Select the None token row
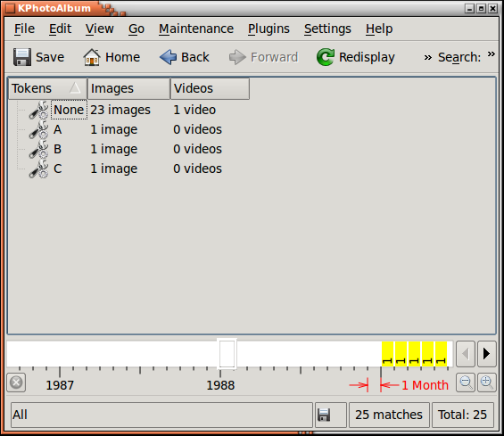 pos(69,110)
